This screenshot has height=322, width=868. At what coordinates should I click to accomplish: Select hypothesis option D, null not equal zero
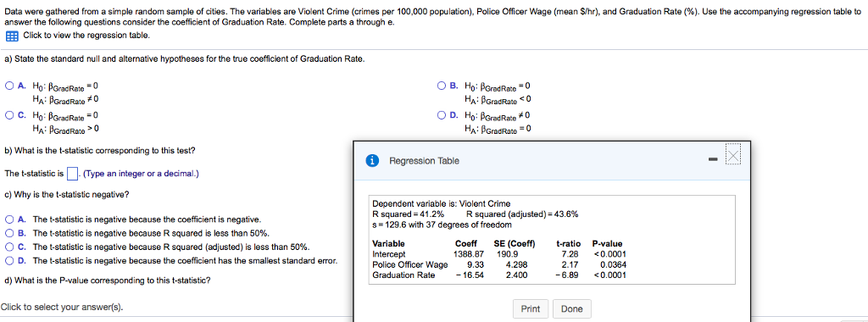[441, 115]
